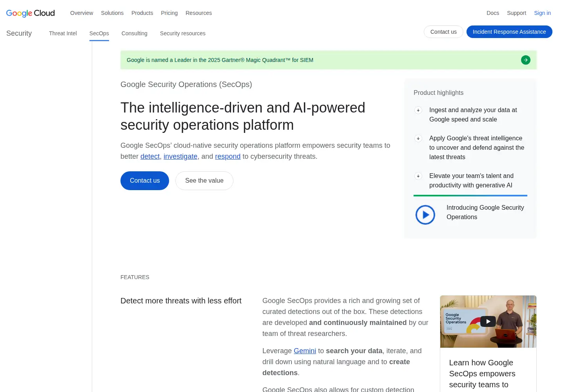
Task: Switch to the Consulting tab
Action: pos(135,33)
